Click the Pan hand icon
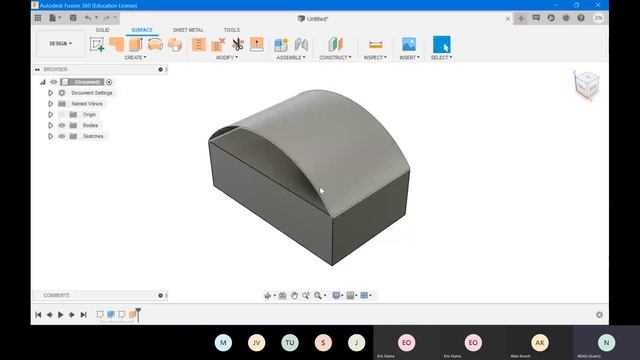 [x=294, y=296]
